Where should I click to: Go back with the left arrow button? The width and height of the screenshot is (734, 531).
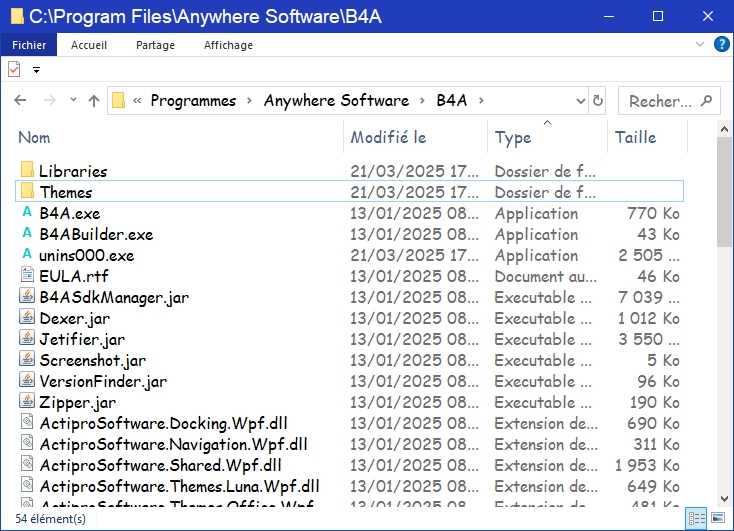pos(20,101)
